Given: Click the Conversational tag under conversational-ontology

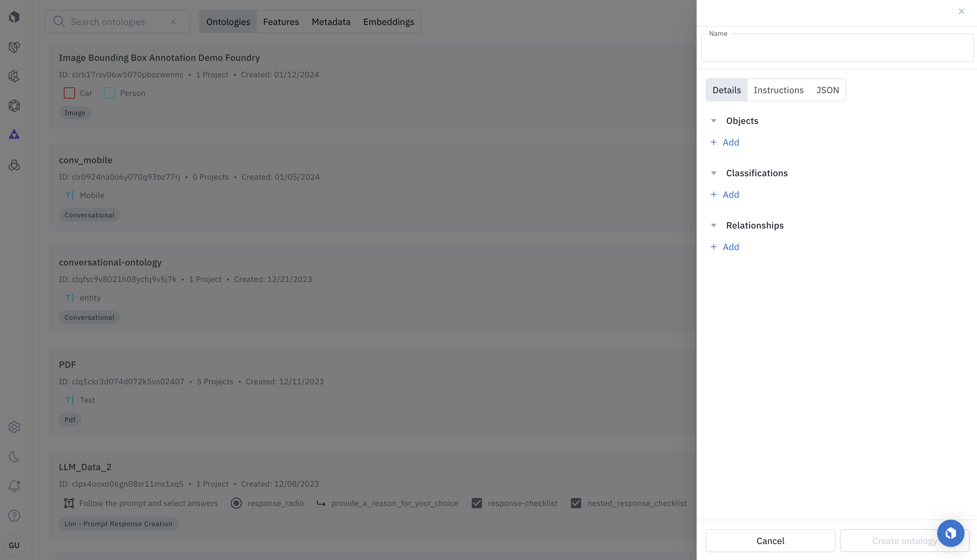Looking at the screenshot, I should [89, 317].
